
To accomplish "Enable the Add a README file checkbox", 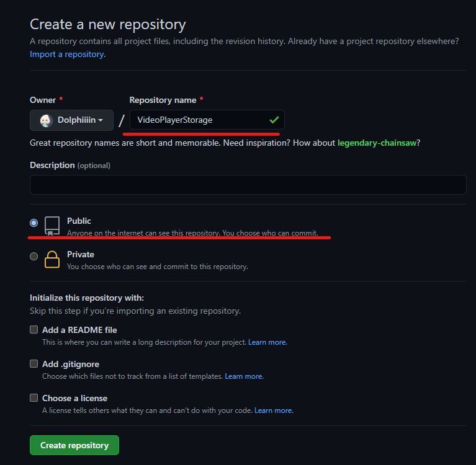I will pyautogui.click(x=34, y=330).
